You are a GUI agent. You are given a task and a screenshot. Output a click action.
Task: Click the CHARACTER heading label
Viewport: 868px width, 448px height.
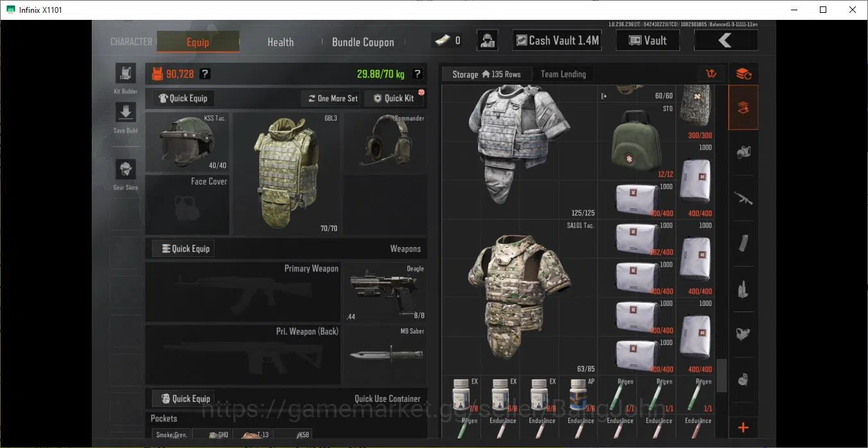click(132, 42)
